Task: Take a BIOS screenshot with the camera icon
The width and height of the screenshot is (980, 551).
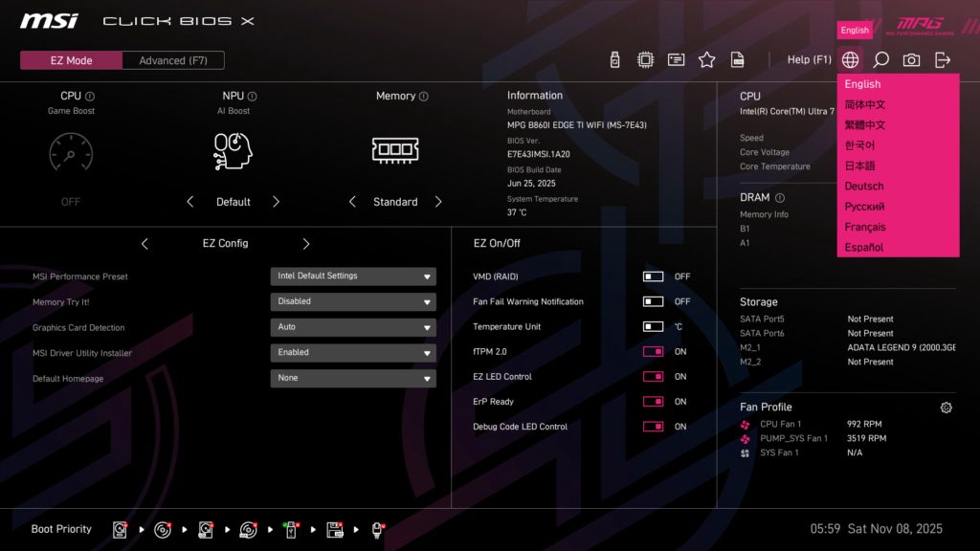Action: [911, 58]
